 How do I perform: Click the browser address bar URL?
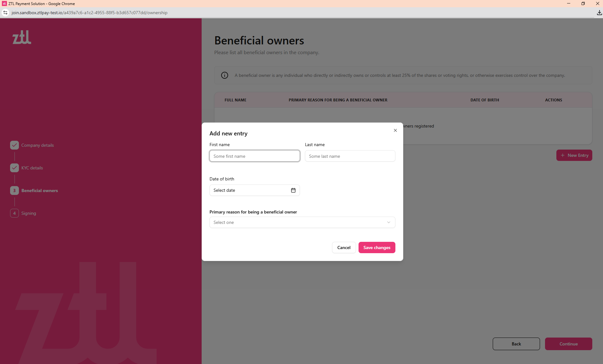click(x=89, y=13)
